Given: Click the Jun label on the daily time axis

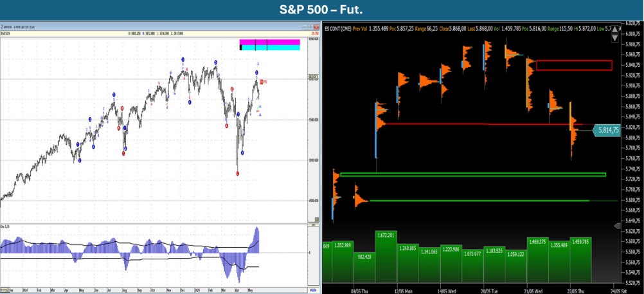Looking at the screenshot, I should pos(95,289).
